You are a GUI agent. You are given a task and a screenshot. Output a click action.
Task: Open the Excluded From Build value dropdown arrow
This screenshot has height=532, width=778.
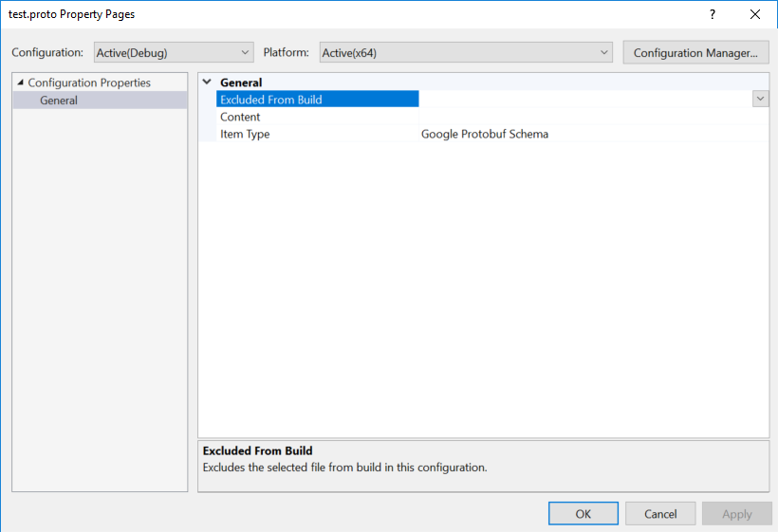pos(760,100)
